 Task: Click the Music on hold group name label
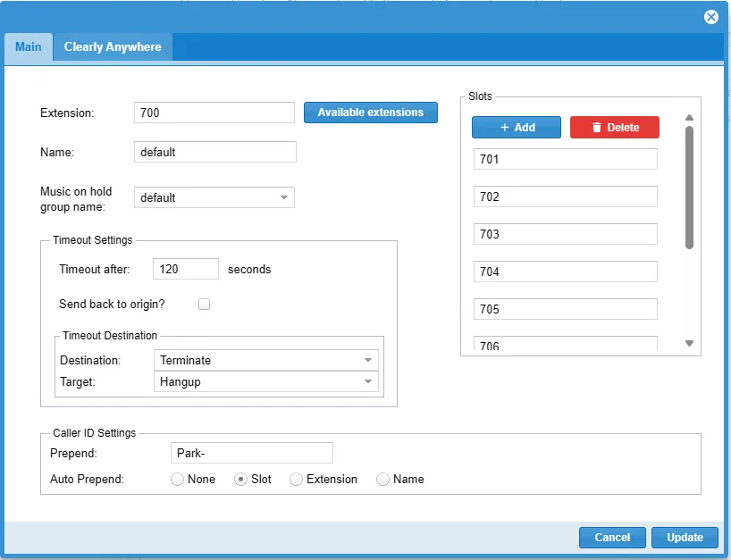point(76,199)
